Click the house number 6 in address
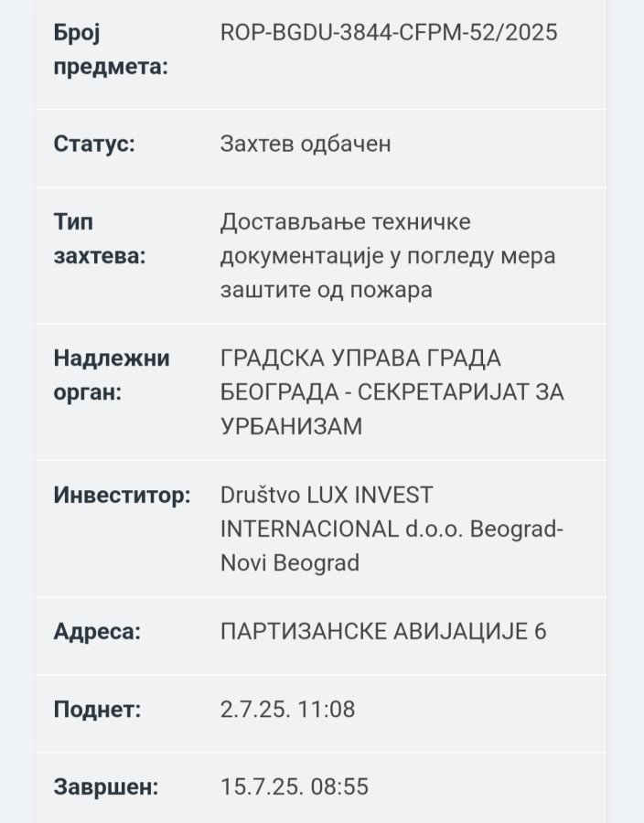This screenshot has height=823, width=644. (539, 631)
